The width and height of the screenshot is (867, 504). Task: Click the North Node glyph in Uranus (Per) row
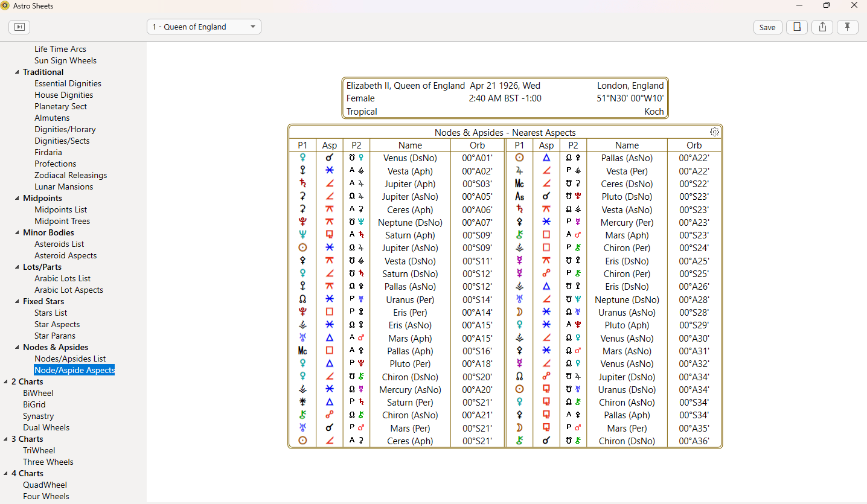pyautogui.click(x=302, y=299)
